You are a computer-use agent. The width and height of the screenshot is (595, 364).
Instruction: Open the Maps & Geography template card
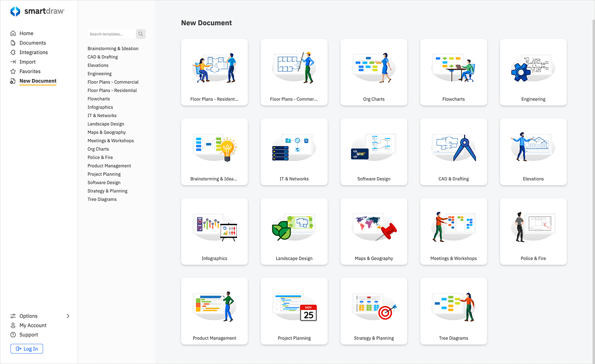374,232
